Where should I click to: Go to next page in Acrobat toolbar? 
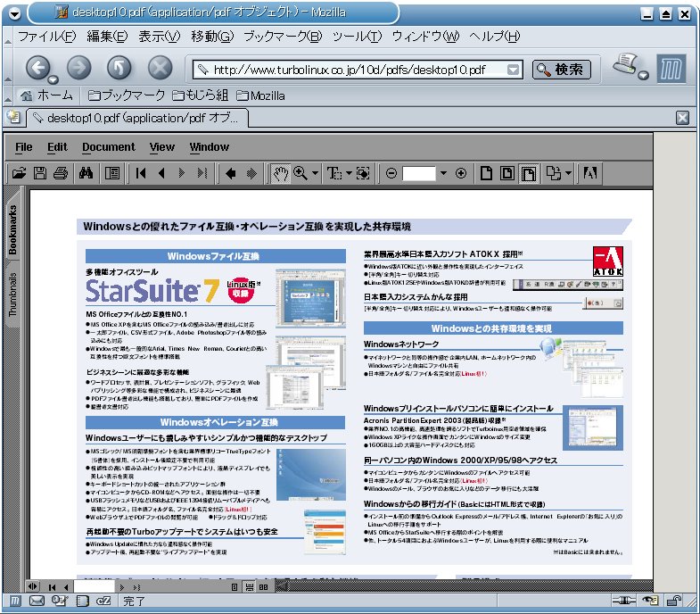pos(181,173)
